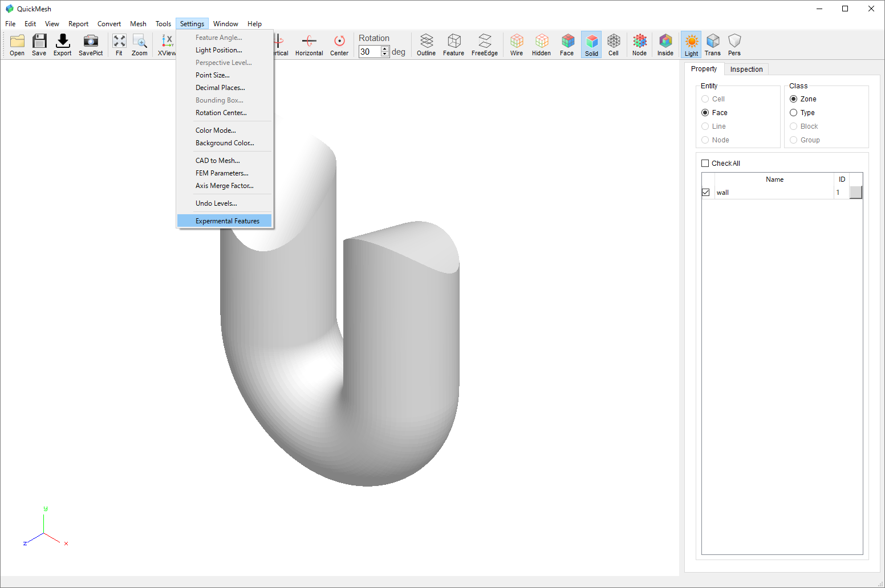Switch to the Inspection tab
The height and width of the screenshot is (588, 885).
pyautogui.click(x=746, y=70)
